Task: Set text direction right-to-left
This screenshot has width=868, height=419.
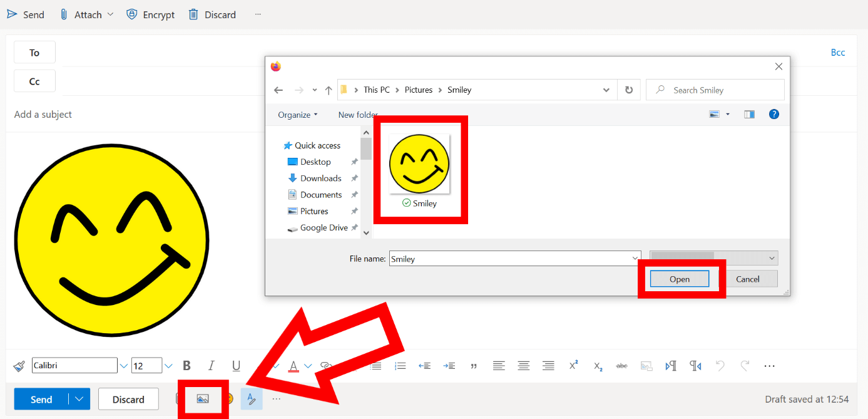Action: tap(695, 365)
